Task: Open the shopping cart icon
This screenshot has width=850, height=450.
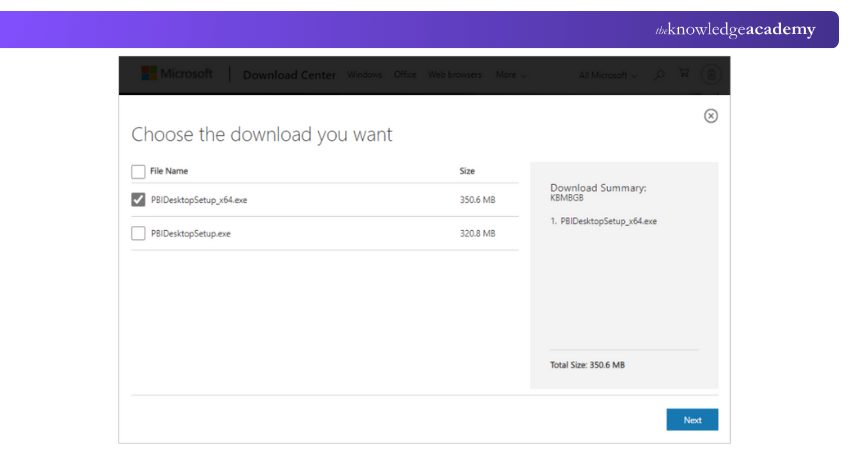Action: point(684,73)
